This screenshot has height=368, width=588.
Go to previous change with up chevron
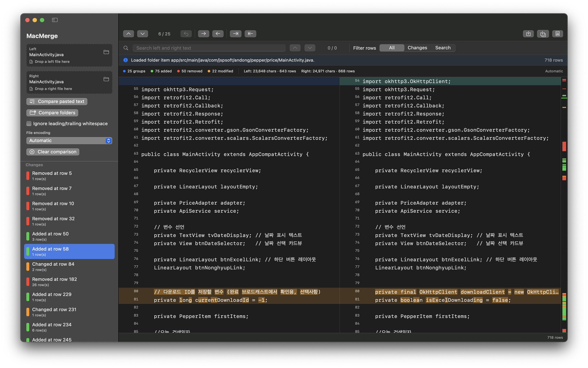tap(129, 34)
